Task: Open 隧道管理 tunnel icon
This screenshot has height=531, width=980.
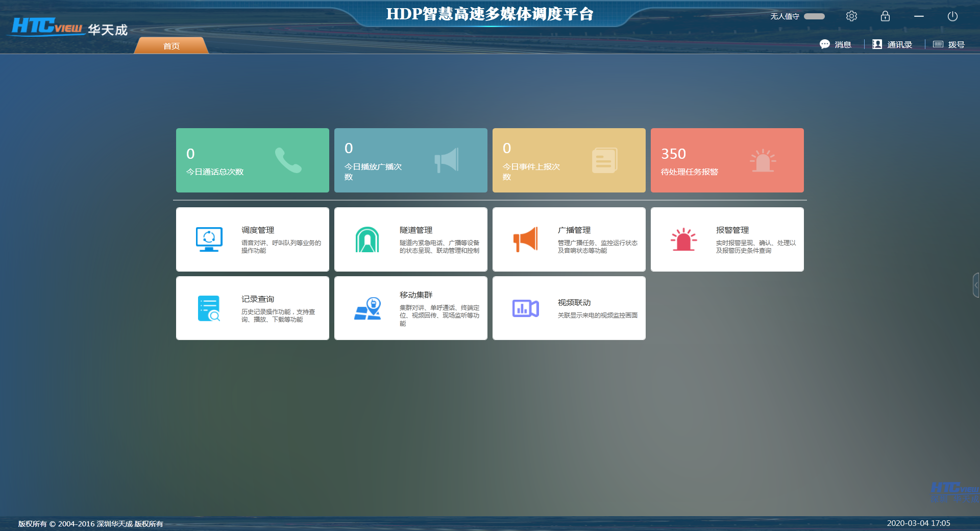Action: [x=367, y=239]
